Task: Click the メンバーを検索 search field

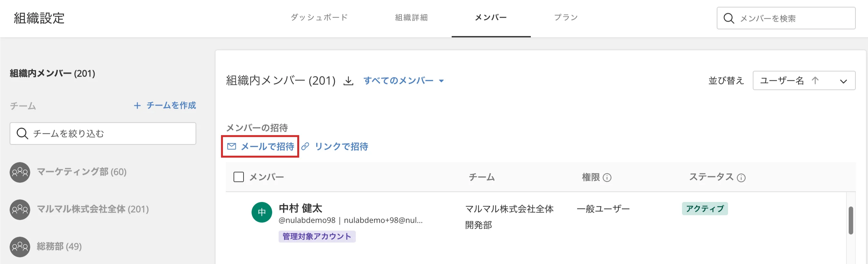Action: 786,18
